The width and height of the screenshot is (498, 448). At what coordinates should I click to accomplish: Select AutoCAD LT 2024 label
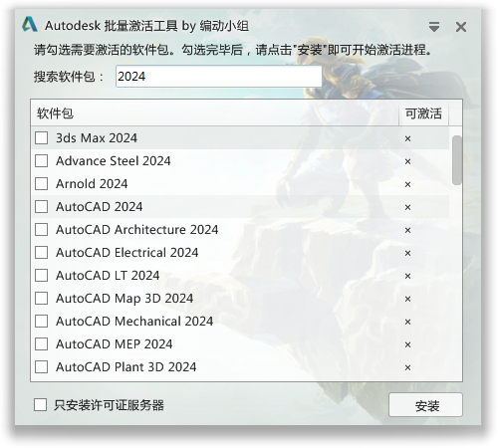point(108,275)
